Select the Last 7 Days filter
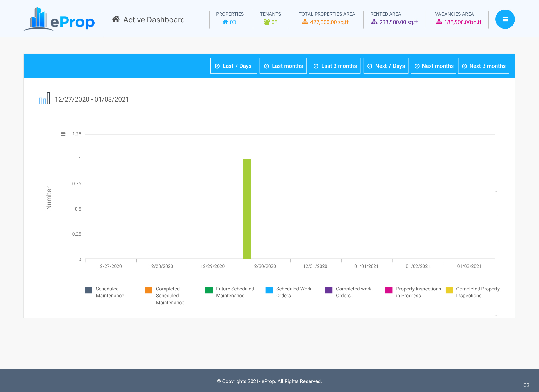Image resolution: width=539 pixels, height=392 pixels. coord(234,66)
